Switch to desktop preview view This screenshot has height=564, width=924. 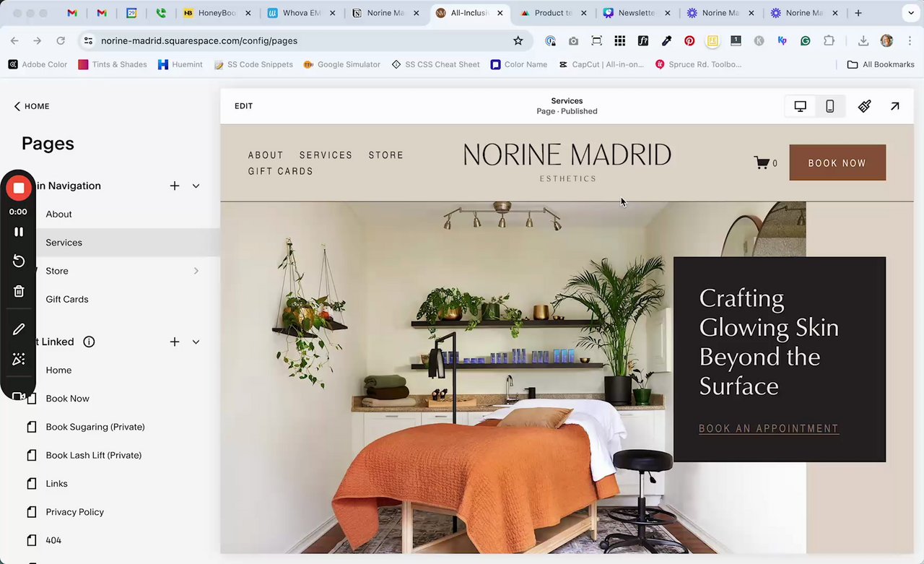[x=800, y=106]
